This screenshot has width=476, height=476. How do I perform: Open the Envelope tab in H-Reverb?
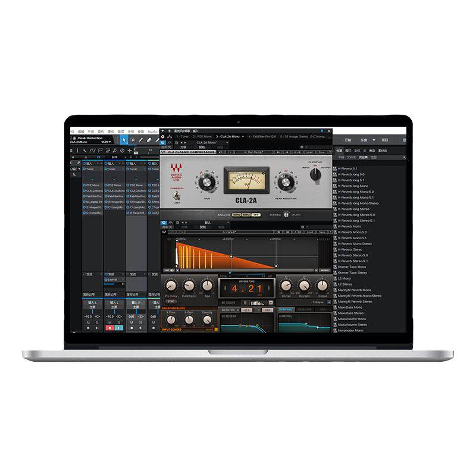coord(304,309)
